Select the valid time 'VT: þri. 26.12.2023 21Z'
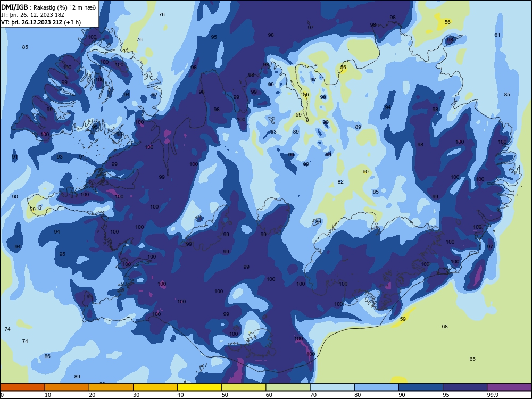 click(31, 22)
